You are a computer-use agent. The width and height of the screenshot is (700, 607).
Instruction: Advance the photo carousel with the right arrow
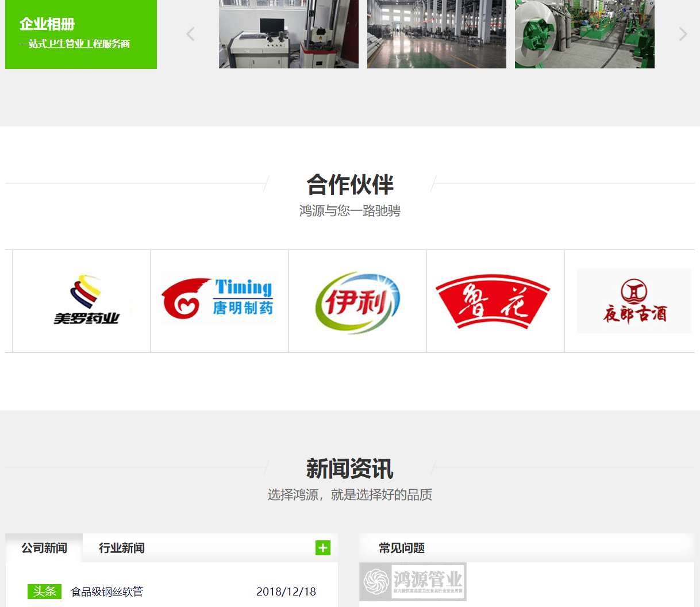683,34
